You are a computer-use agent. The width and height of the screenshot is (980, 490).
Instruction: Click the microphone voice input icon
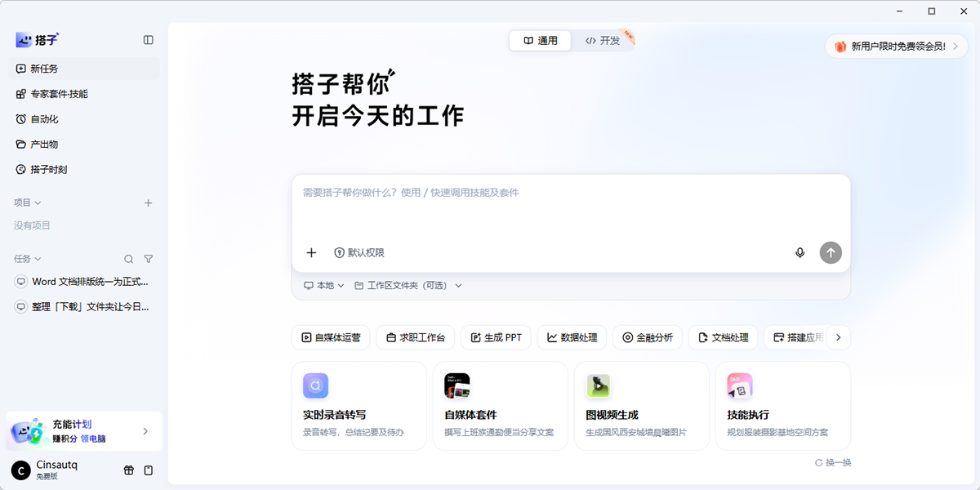[x=800, y=253]
